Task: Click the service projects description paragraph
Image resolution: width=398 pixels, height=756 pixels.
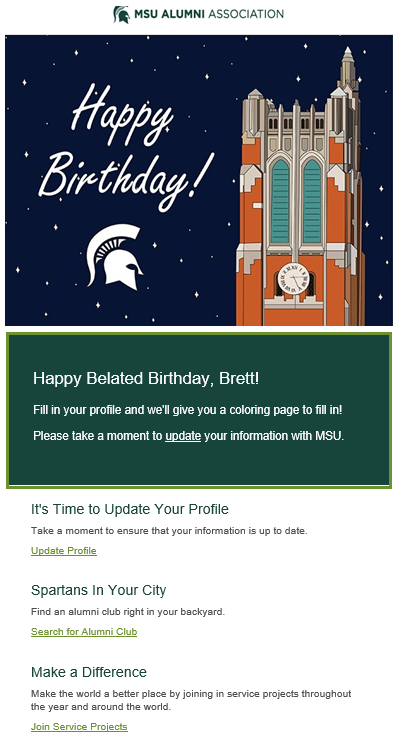Action: point(191,701)
